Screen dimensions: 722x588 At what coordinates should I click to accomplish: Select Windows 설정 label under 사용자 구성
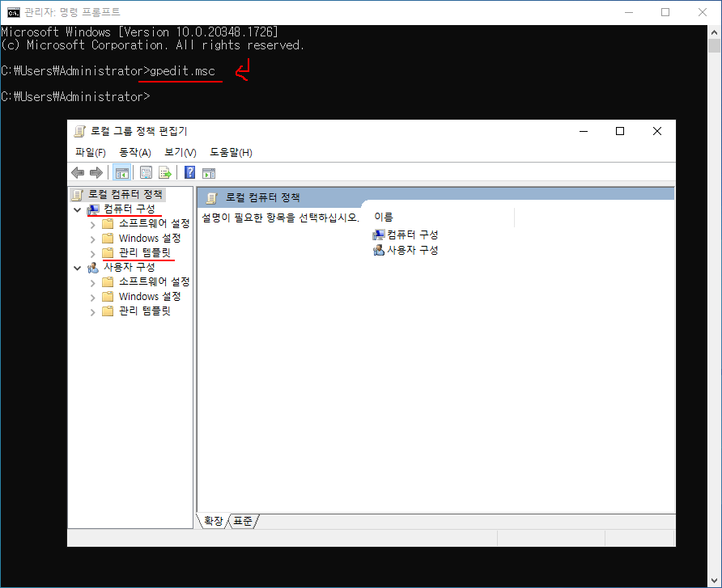pos(150,297)
